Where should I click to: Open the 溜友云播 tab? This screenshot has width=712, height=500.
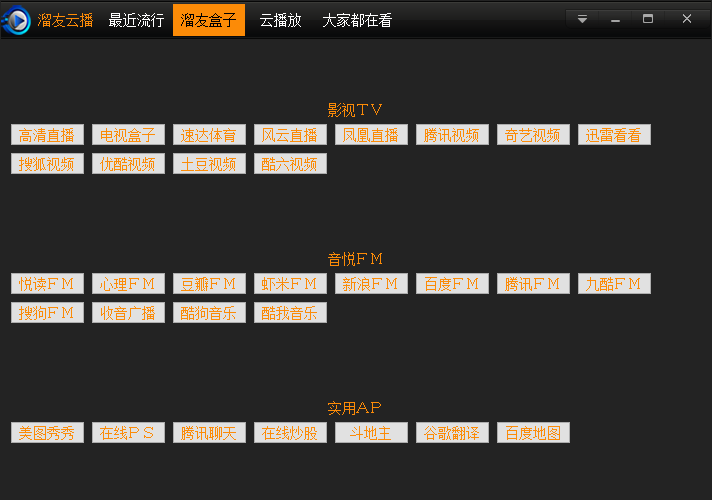65,20
